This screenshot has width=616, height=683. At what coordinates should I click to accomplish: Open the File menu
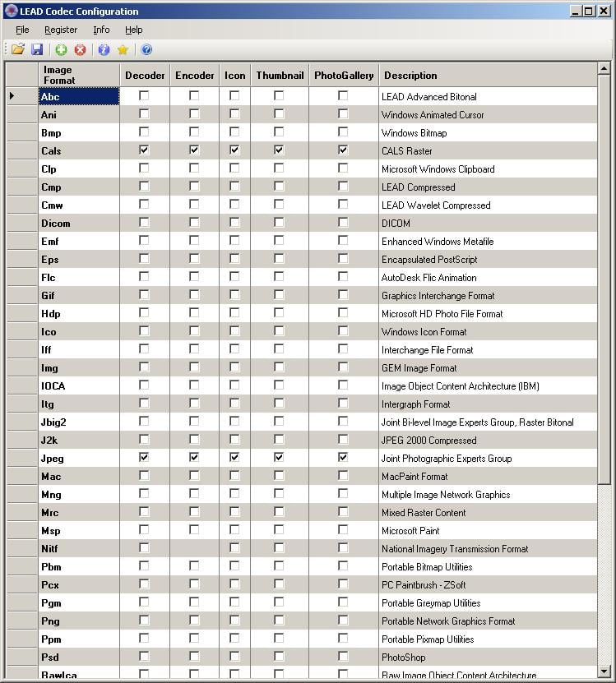tap(22, 30)
